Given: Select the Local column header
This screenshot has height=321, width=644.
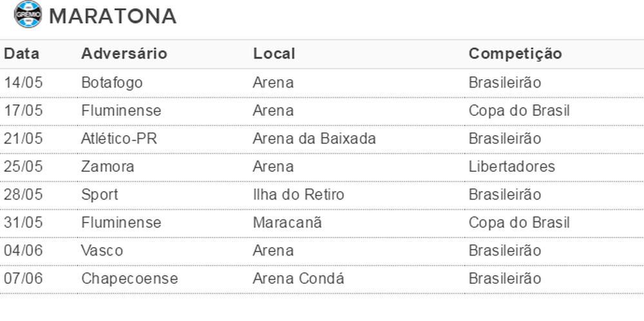Looking at the screenshot, I should (274, 54).
